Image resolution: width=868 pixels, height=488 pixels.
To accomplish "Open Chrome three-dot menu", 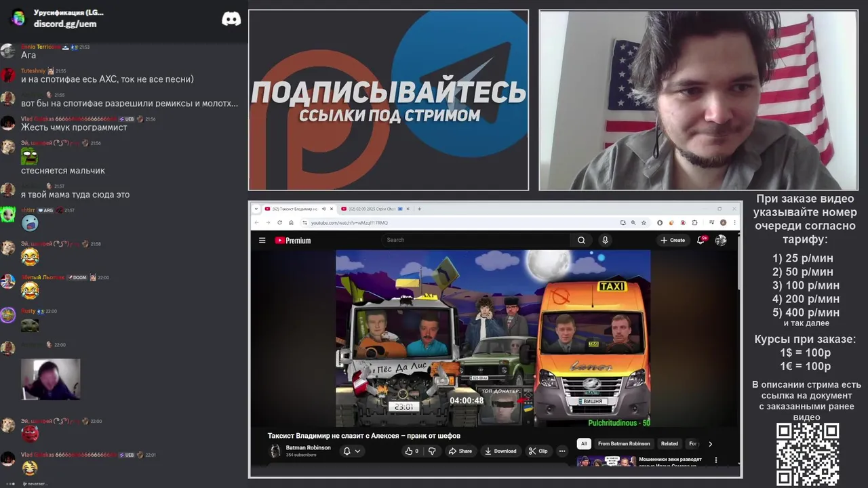I will (x=734, y=222).
